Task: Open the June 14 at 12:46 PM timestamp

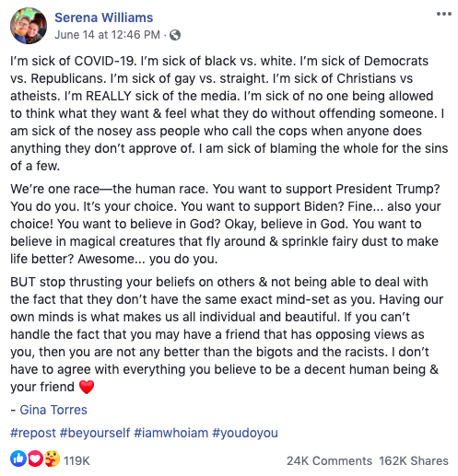Action: 108,35
